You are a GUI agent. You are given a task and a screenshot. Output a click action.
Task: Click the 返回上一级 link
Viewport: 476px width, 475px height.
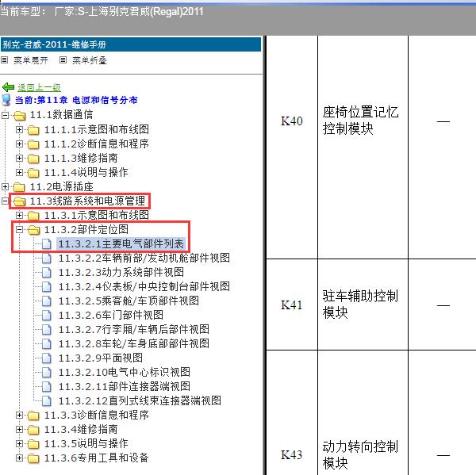tap(39, 87)
